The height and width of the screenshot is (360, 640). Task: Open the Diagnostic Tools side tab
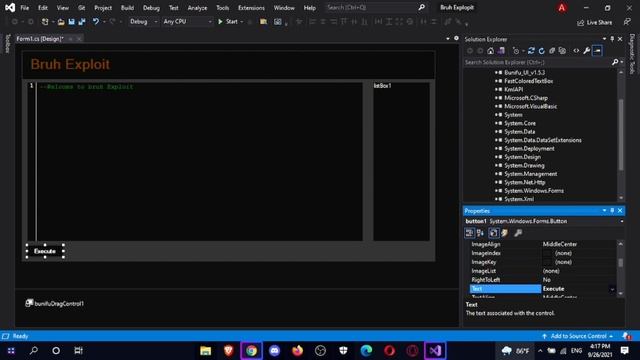coord(632,54)
